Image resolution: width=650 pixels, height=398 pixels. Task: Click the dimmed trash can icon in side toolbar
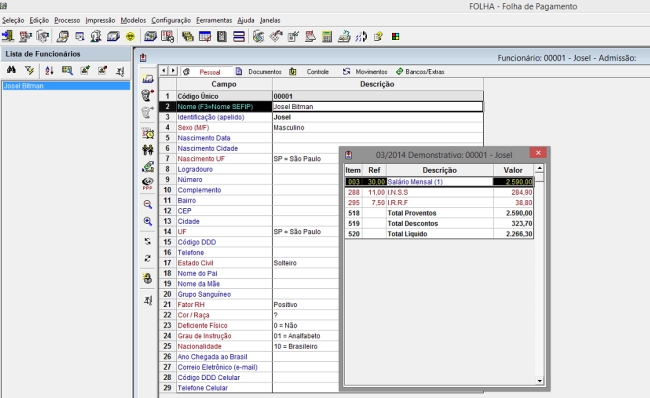(x=148, y=112)
